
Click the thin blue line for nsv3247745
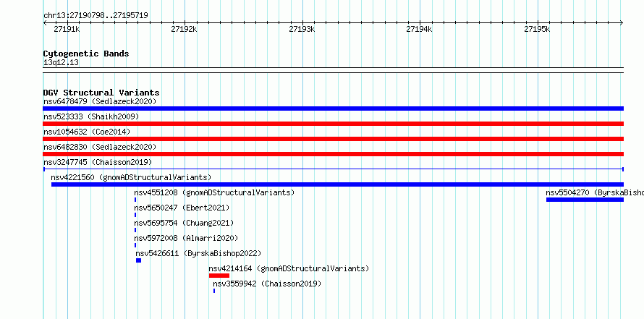[334, 169]
